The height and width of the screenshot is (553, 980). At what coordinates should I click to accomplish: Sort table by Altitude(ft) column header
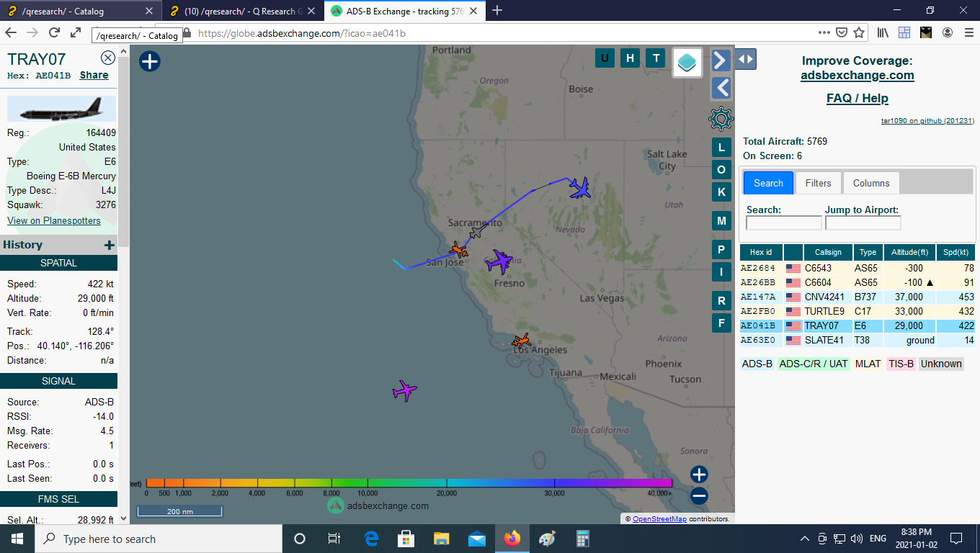pos(909,252)
